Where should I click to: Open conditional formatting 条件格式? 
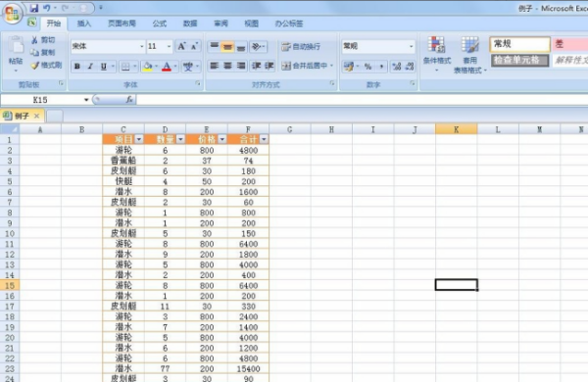(x=437, y=54)
